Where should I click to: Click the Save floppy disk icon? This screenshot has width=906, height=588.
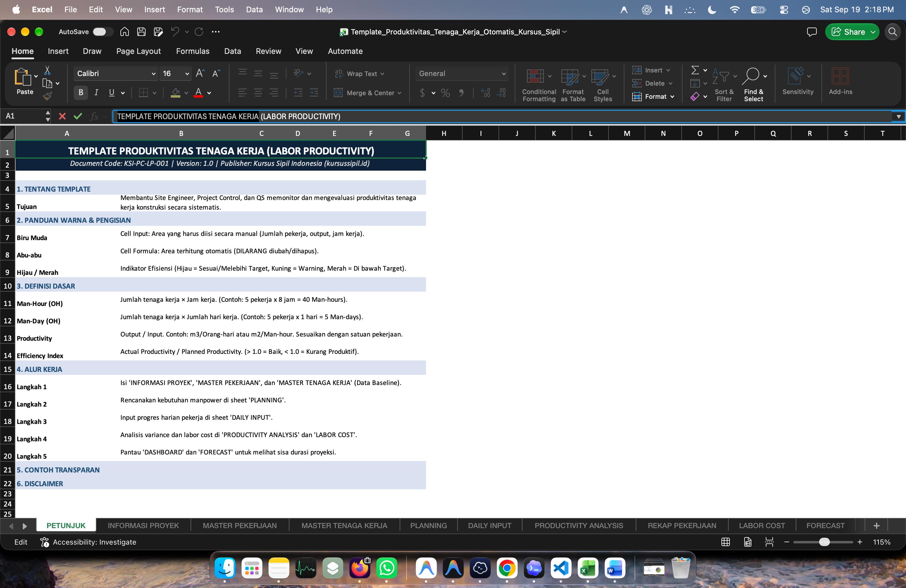[141, 31]
